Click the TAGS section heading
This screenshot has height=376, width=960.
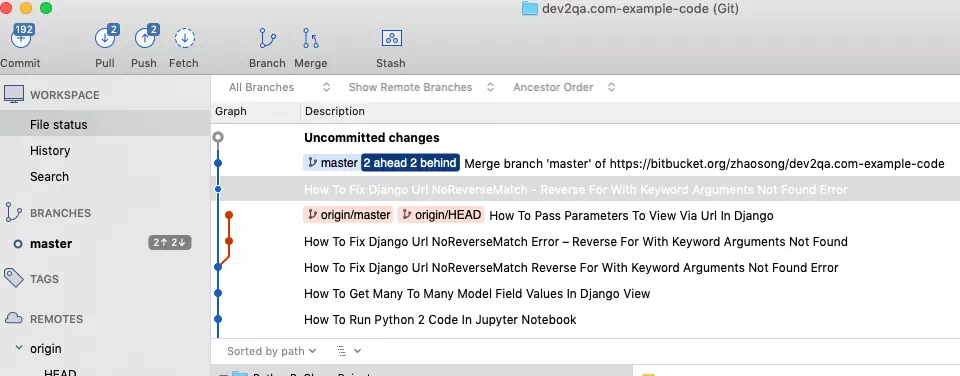[x=44, y=279]
